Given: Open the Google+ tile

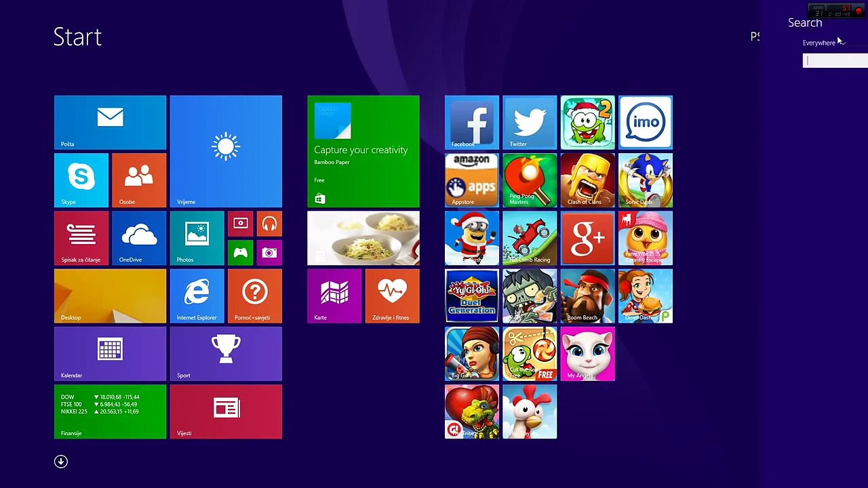Looking at the screenshot, I should pyautogui.click(x=588, y=238).
